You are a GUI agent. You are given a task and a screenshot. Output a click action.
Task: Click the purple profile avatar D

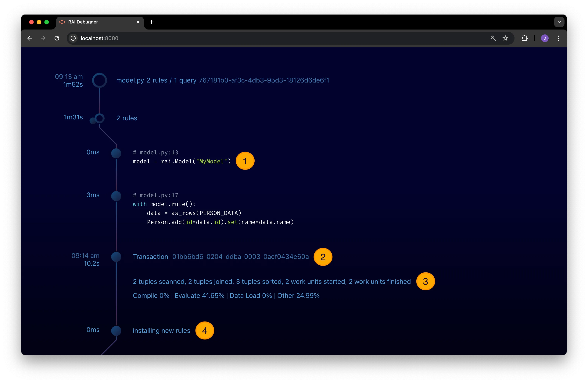[x=544, y=38]
